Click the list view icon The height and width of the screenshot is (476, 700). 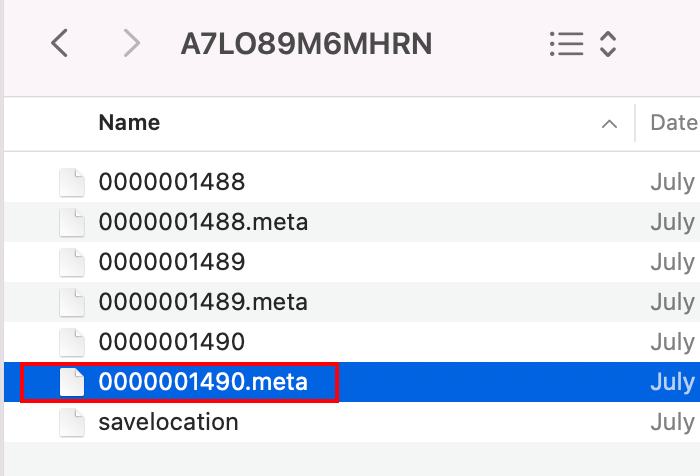tap(566, 43)
